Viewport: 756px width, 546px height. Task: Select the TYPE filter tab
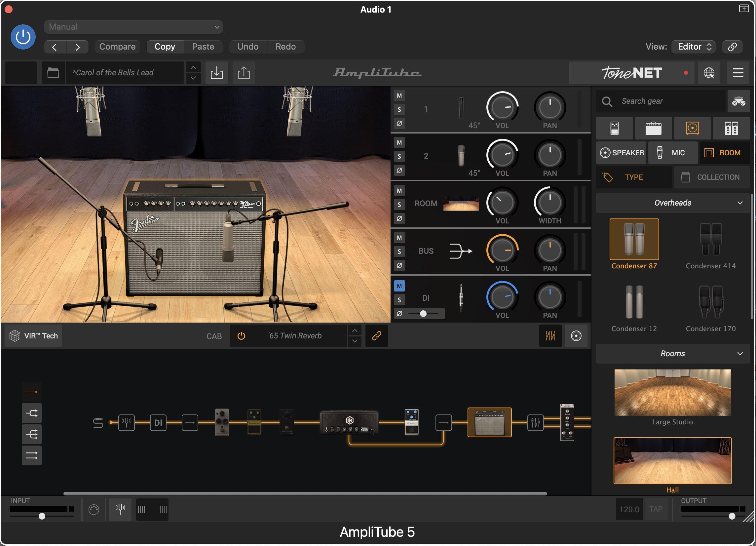tap(634, 177)
